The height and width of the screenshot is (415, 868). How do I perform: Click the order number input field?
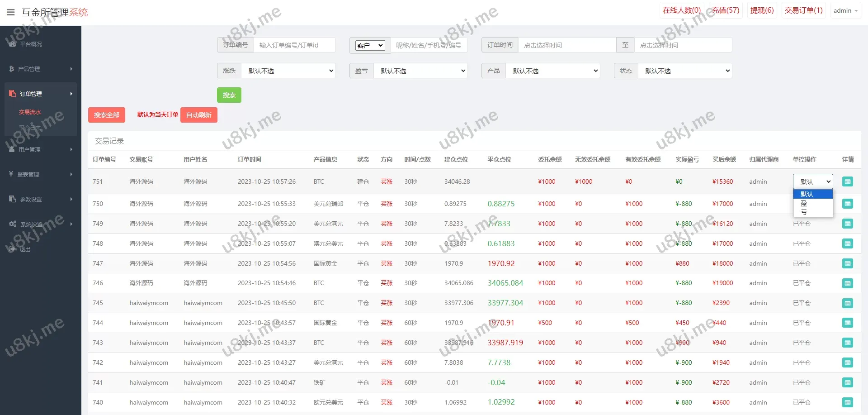click(294, 45)
